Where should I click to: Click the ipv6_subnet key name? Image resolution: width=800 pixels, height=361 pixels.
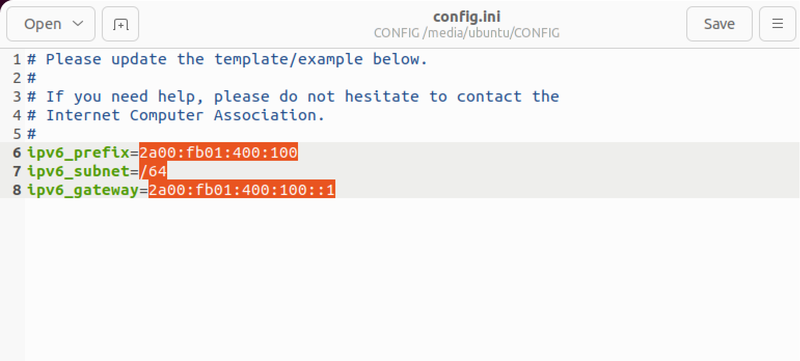point(79,171)
